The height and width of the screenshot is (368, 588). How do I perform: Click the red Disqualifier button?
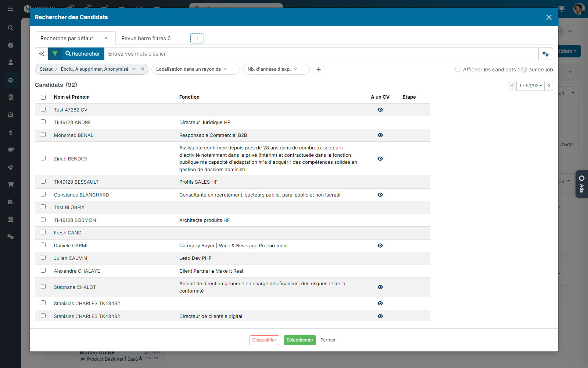(264, 340)
